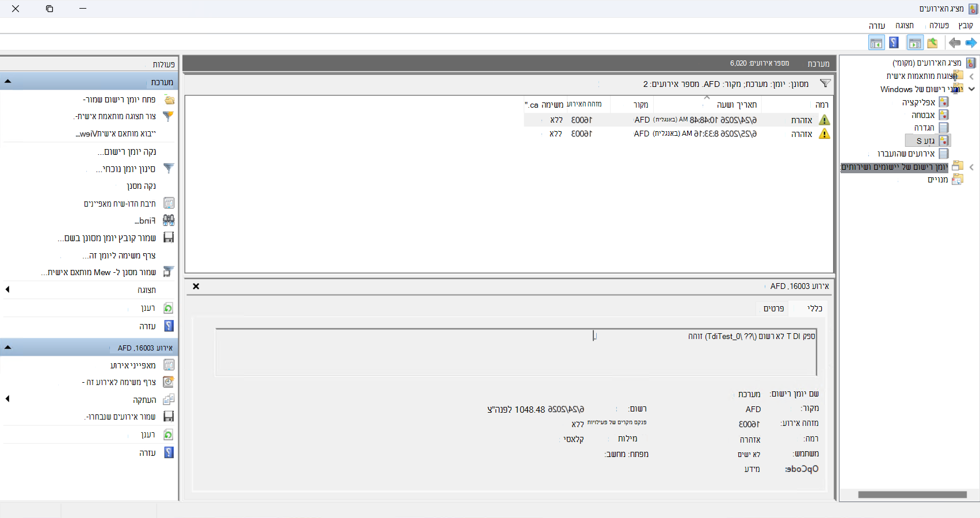Click the מידע value next to OpCode
This screenshot has height=518, width=980.
click(x=752, y=469)
